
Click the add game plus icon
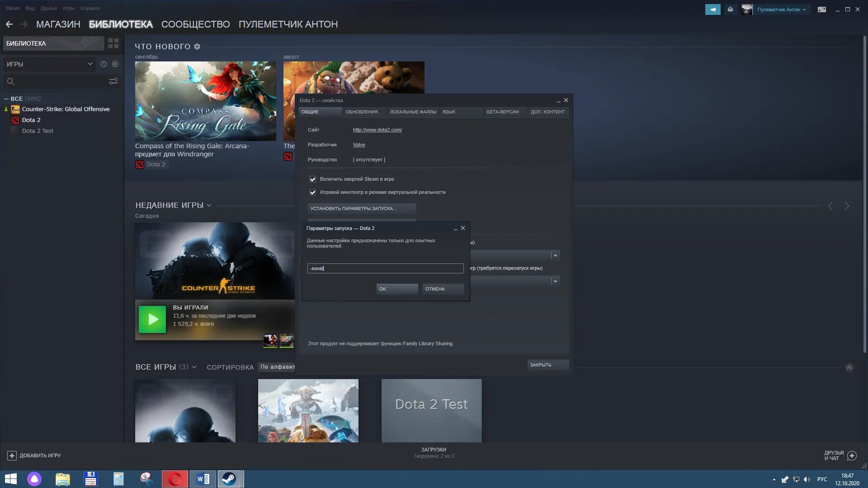[x=12, y=455]
